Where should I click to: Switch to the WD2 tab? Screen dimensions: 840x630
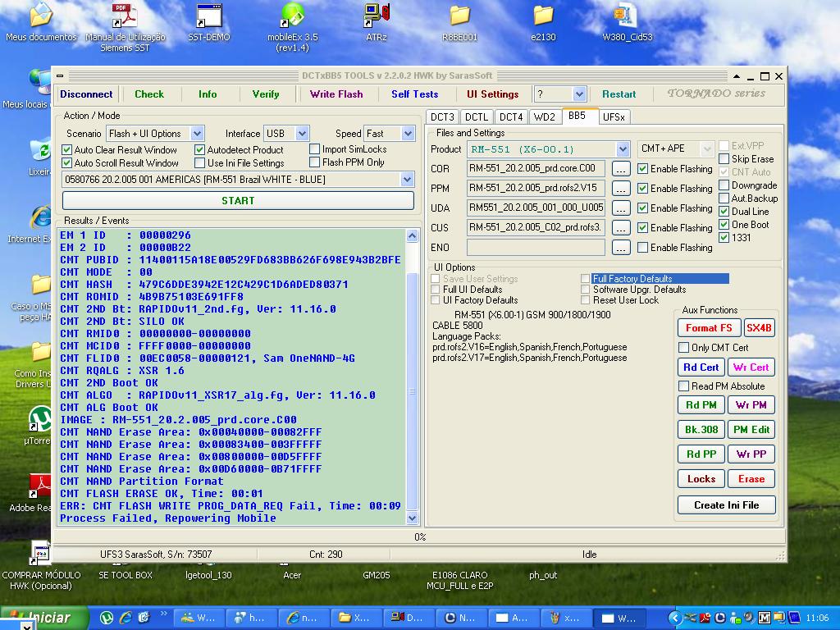tap(545, 116)
